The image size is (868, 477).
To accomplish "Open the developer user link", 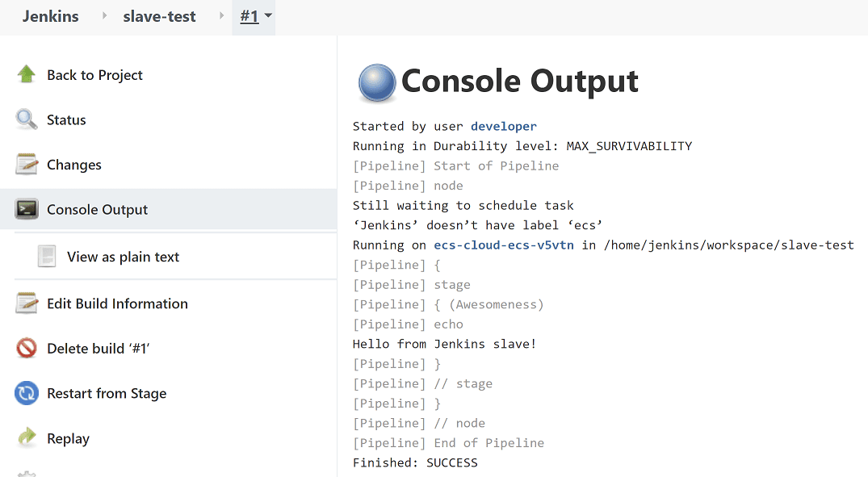I will (x=503, y=126).
